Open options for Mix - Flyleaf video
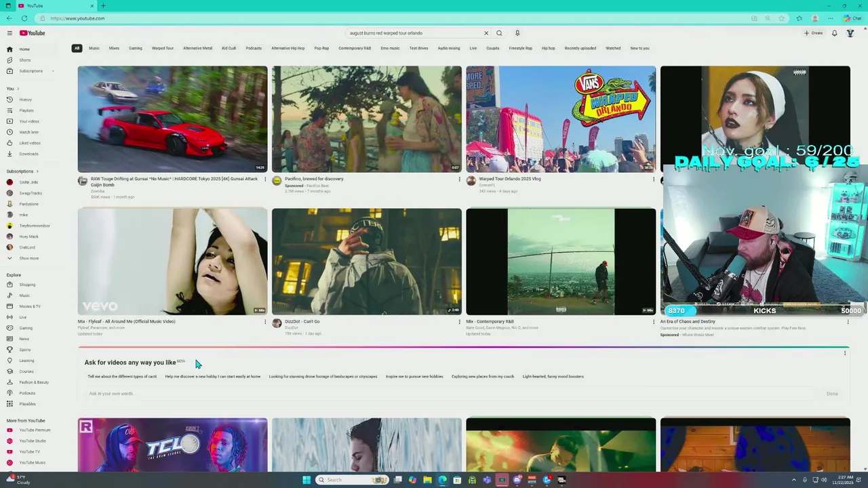Screen dimensions: 868x488 click(265, 322)
